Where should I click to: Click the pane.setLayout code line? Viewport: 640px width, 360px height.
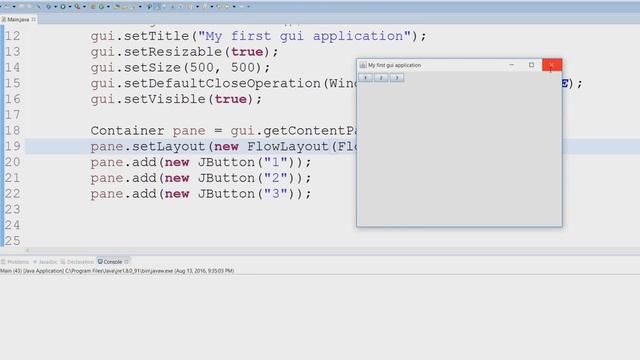(223, 147)
